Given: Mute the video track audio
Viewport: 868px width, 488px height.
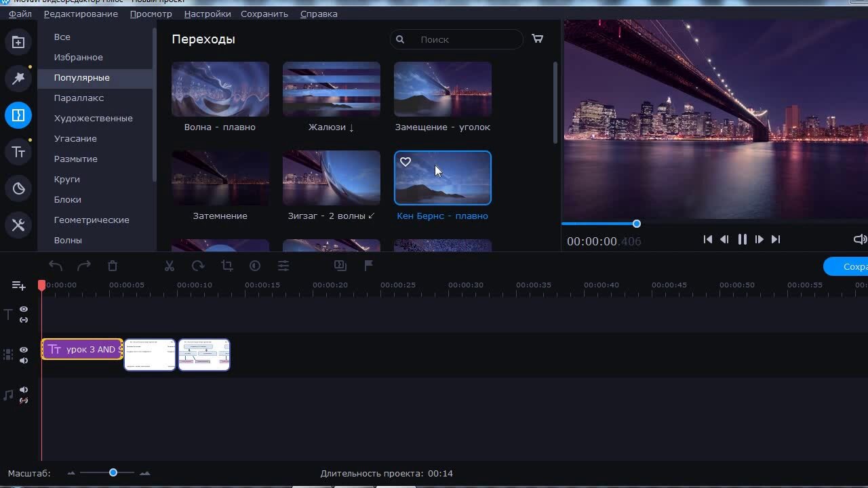Looking at the screenshot, I should [x=24, y=361].
